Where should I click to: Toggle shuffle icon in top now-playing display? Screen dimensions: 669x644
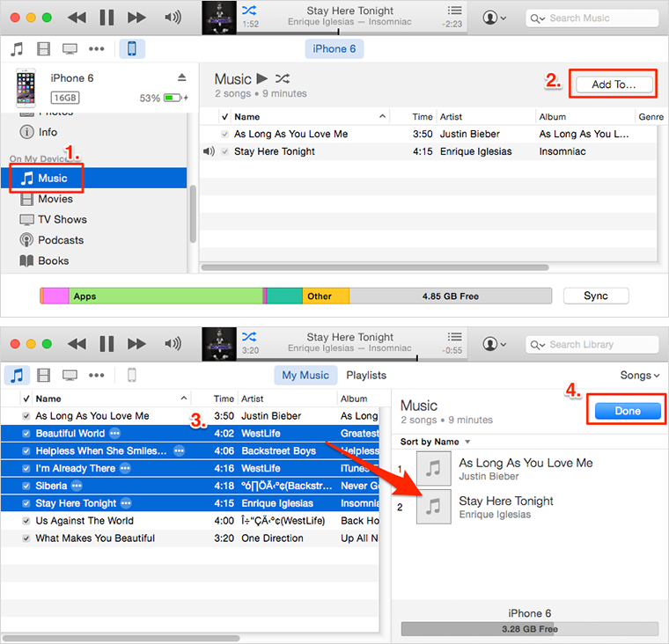click(249, 11)
